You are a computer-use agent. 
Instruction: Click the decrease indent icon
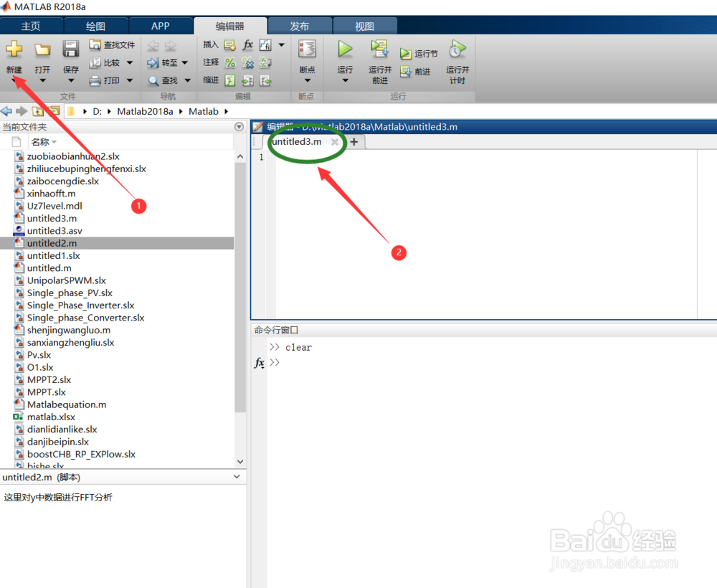click(x=265, y=81)
